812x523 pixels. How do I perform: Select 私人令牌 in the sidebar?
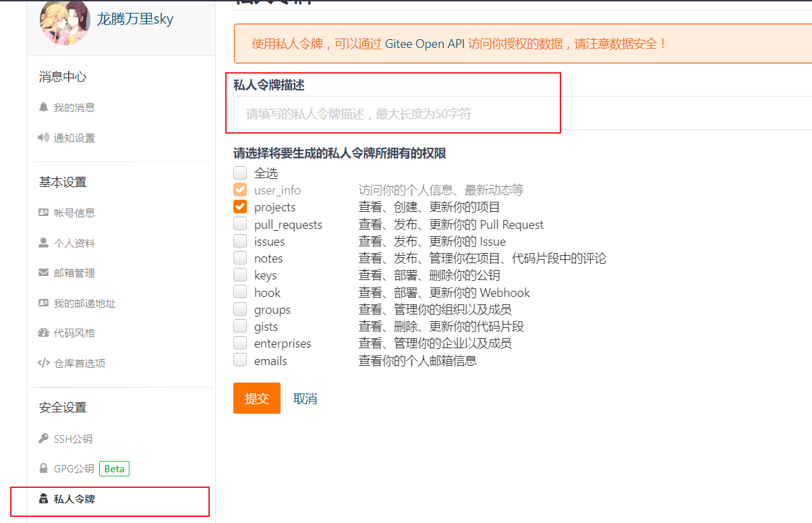74,499
